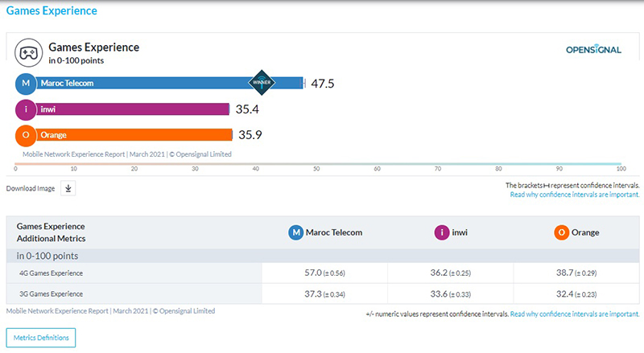Click the Opensignal logo
Viewport: 644px width, 353px height.
point(594,50)
